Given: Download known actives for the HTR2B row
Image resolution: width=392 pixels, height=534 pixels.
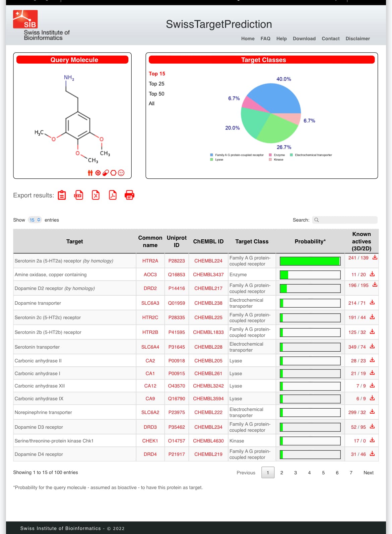Looking at the screenshot, I should 372,332.
